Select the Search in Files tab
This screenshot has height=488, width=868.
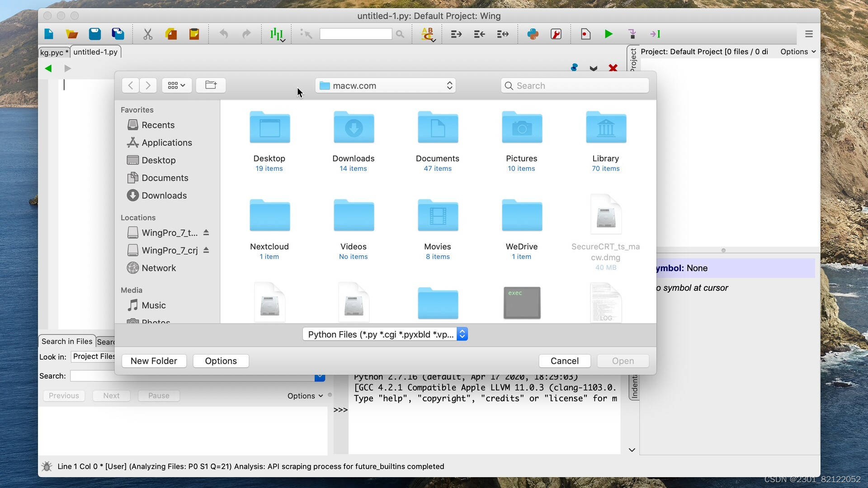[67, 341]
